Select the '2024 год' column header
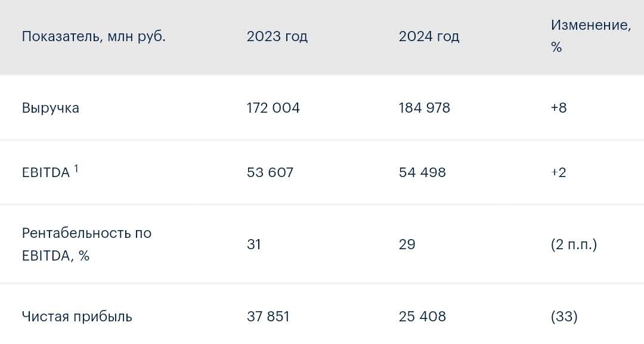 point(429,36)
